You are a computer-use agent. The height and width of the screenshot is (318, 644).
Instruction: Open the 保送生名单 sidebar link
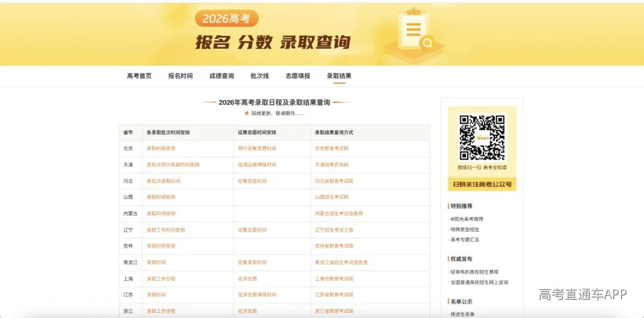(x=463, y=314)
